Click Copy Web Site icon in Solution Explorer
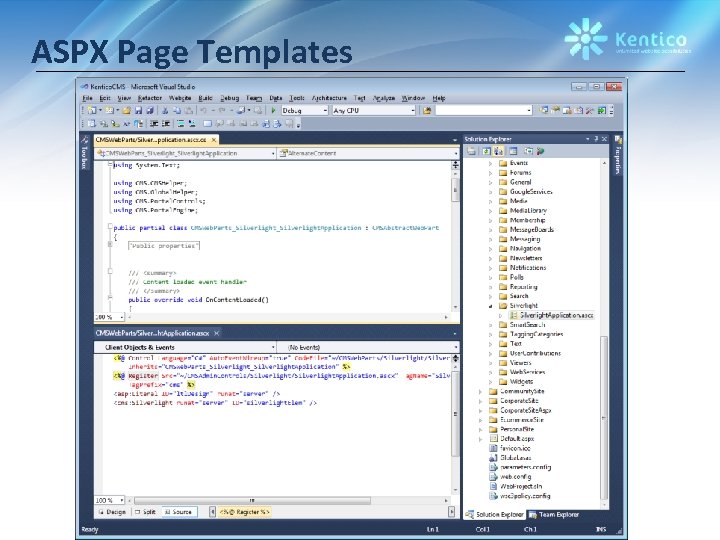The height and width of the screenshot is (540, 720). (529, 151)
